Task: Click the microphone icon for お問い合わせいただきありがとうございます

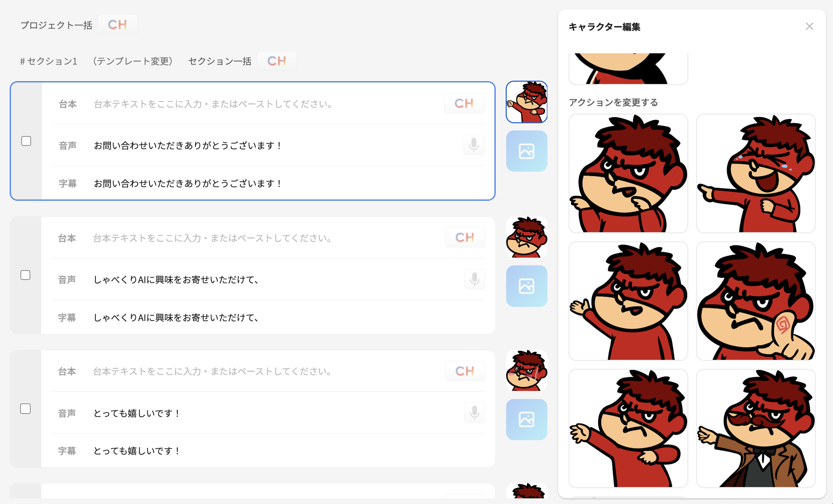Action: click(473, 145)
